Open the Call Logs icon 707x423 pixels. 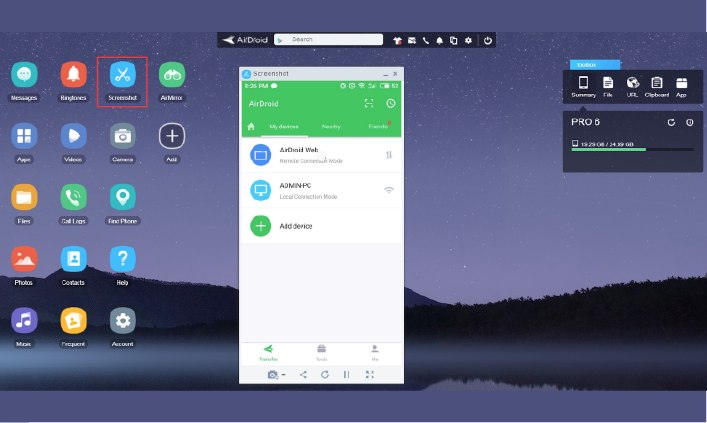pos(73,198)
